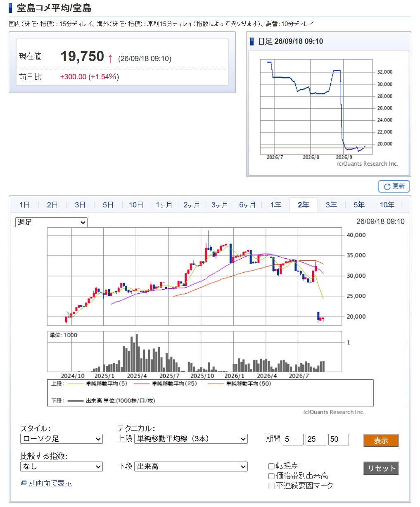Open the 単純移動平均線 (3本) technical dropdown

pyautogui.click(x=191, y=439)
